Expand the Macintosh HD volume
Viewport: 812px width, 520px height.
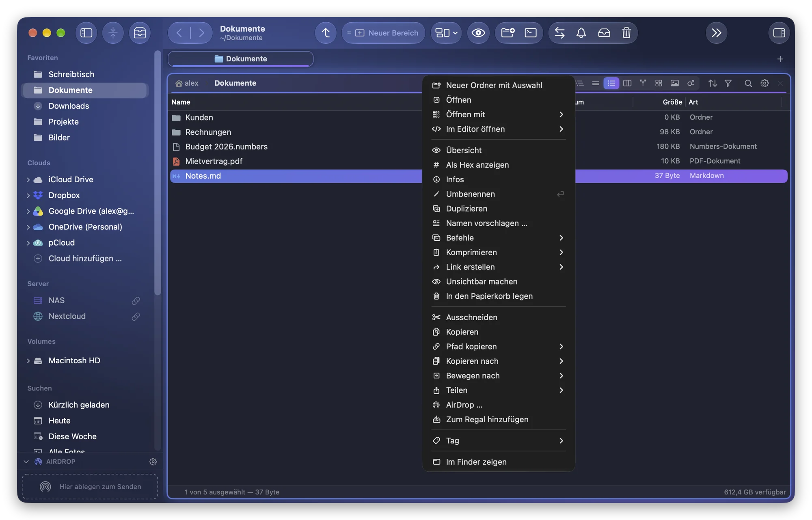tap(28, 361)
